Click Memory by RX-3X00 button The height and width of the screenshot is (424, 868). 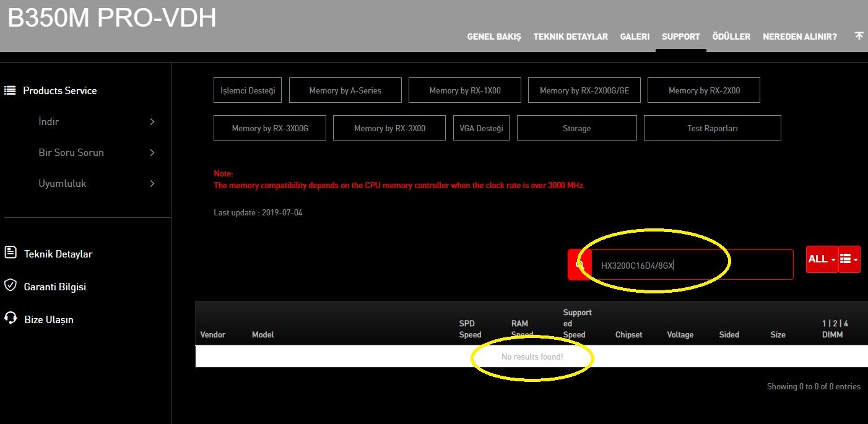(389, 128)
